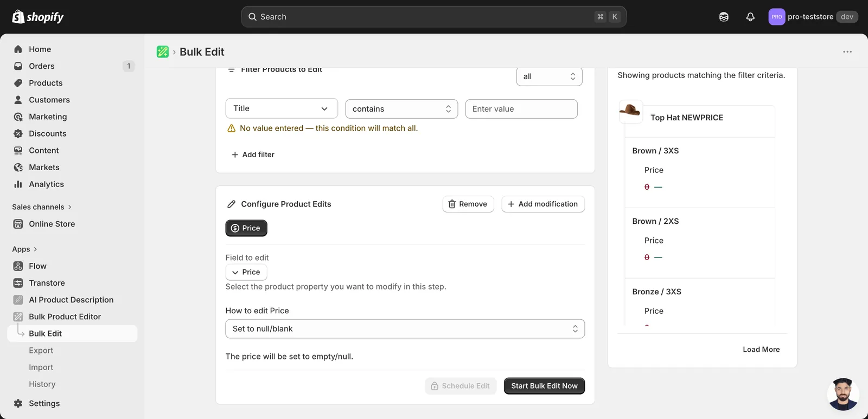Go to Export in sidebar
The height and width of the screenshot is (419, 868).
41,351
